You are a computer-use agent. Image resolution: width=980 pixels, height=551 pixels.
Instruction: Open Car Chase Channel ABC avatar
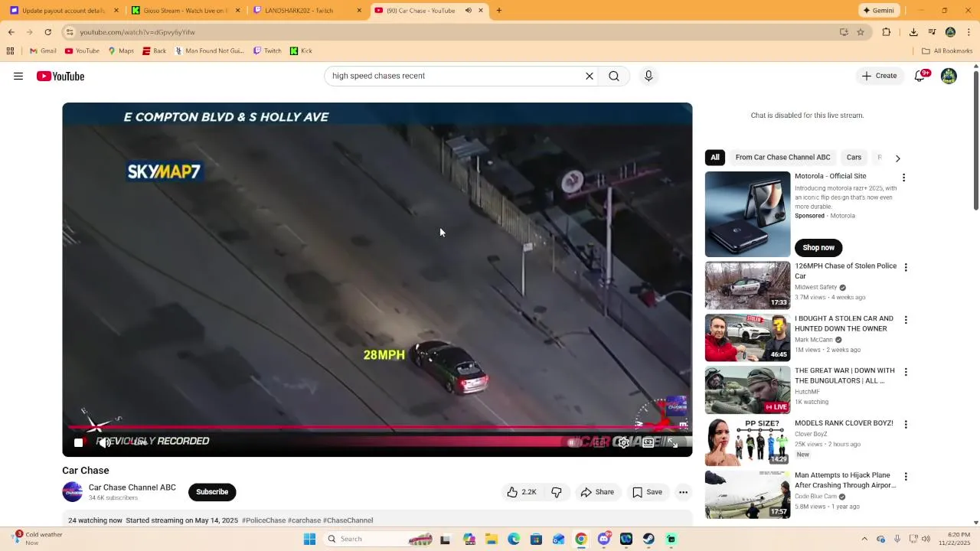click(x=73, y=492)
